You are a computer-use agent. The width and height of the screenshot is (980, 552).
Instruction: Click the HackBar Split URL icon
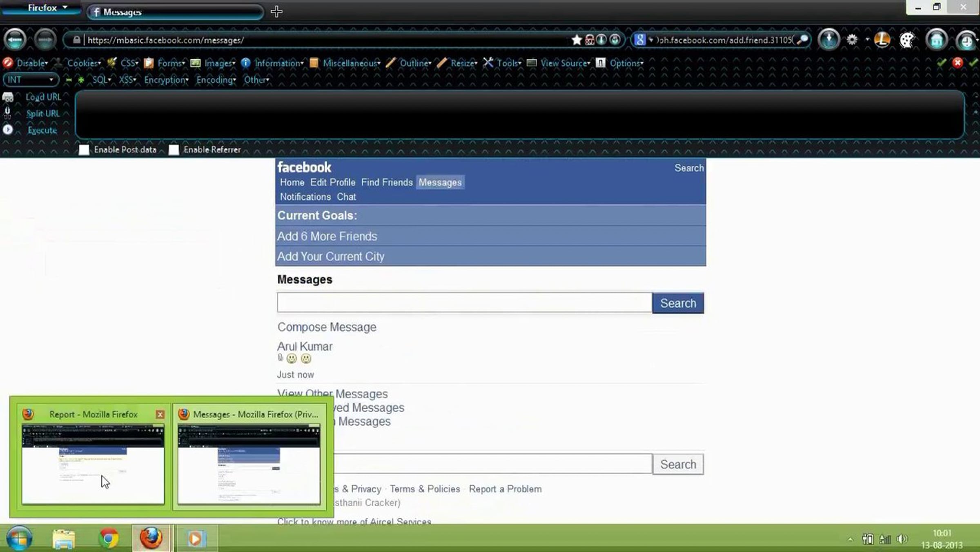click(7, 113)
